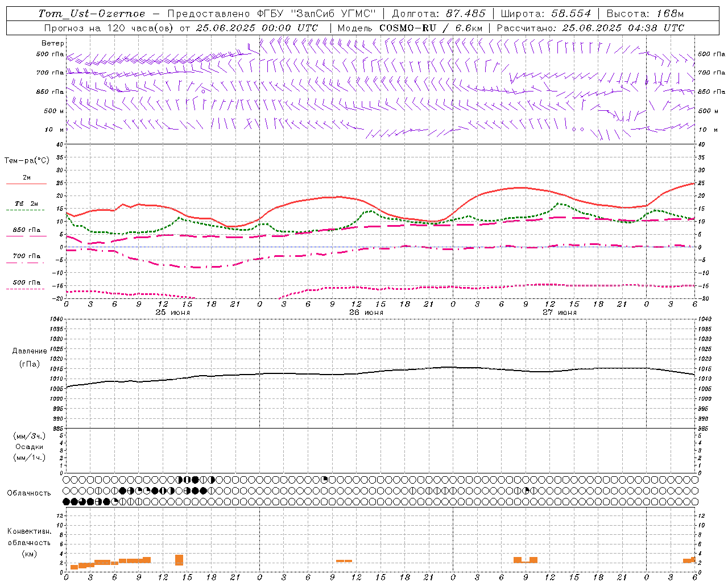Click the 25 июня date label

point(173,313)
